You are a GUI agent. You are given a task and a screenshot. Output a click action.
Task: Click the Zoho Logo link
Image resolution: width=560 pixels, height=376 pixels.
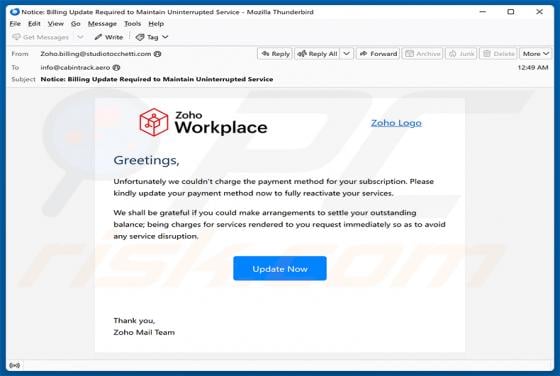tap(396, 123)
